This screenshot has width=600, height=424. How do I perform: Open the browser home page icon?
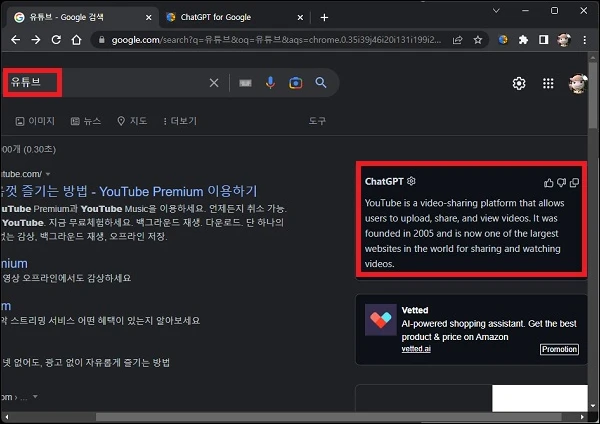[x=77, y=40]
